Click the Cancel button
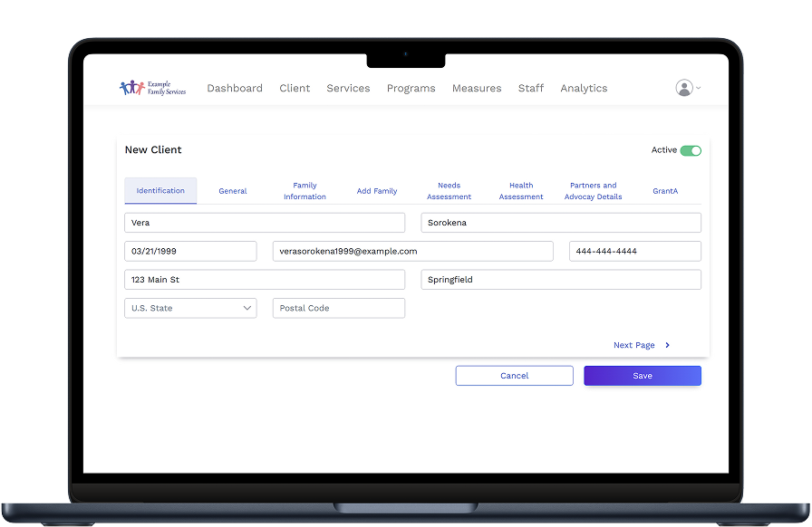 point(514,376)
